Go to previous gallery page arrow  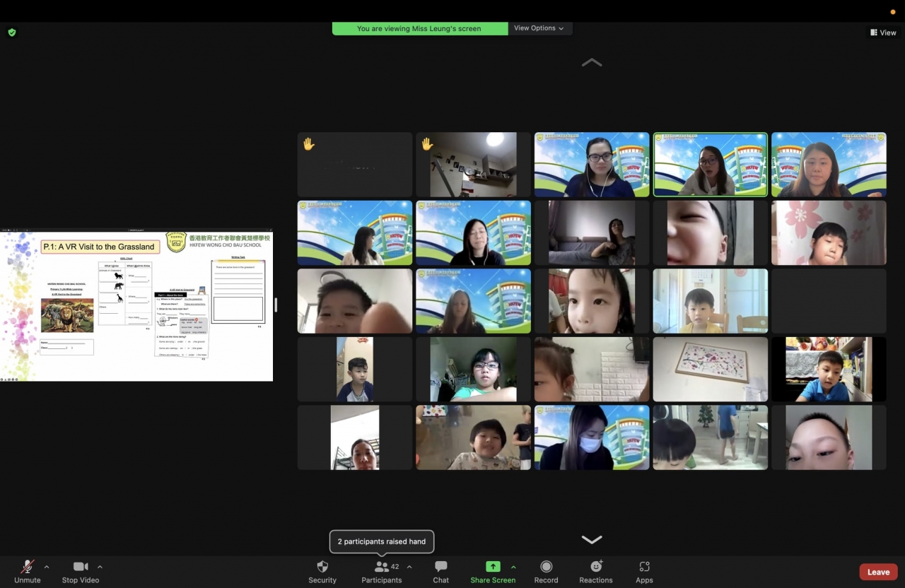click(x=592, y=63)
